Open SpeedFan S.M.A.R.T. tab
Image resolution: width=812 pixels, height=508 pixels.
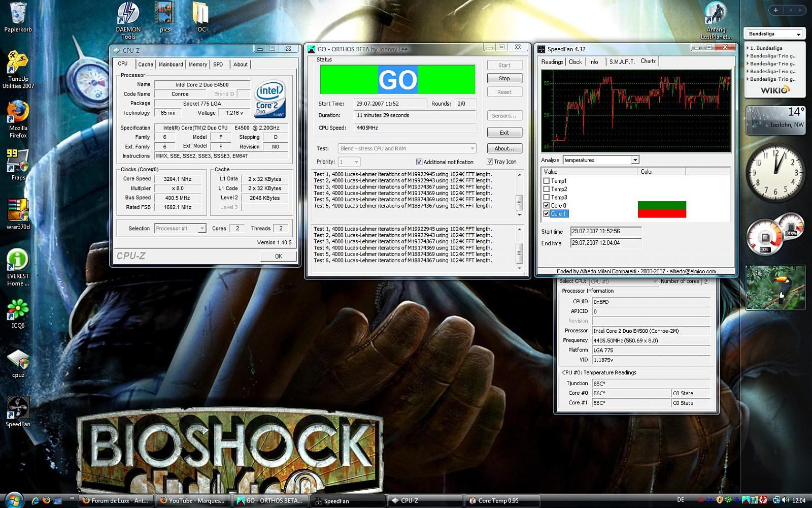coord(622,62)
